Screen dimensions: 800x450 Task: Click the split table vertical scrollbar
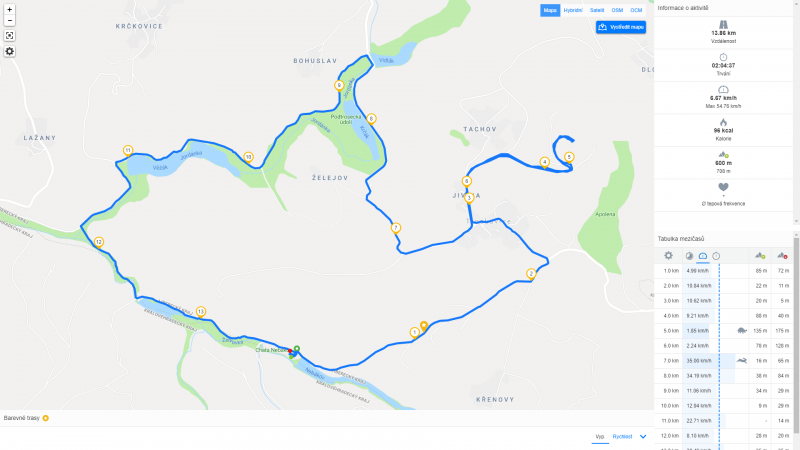pyautogui.click(x=796, y=342)
